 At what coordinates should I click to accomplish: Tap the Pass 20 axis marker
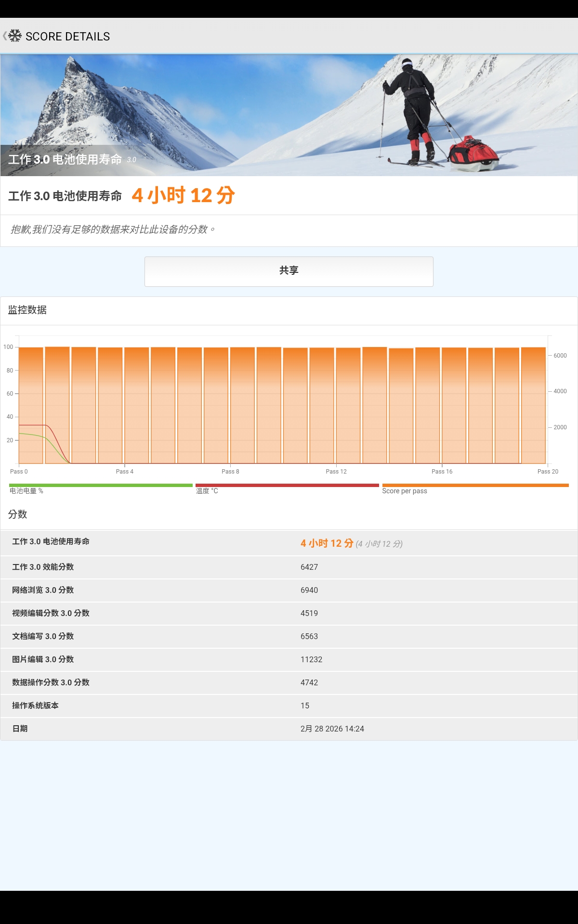(548, 471)
